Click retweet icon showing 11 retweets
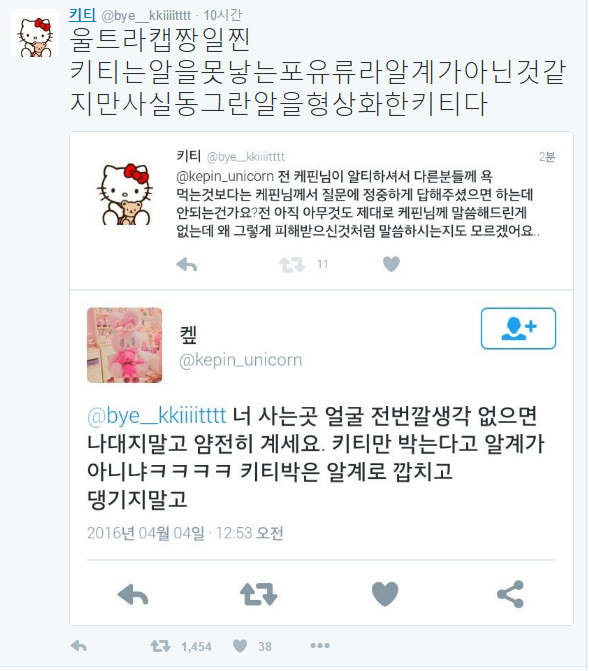589x671 pixels. [x=292, y=264]
